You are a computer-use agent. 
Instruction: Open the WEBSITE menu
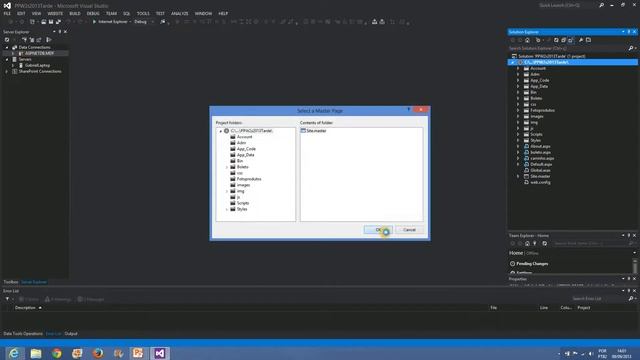(55, 13)
